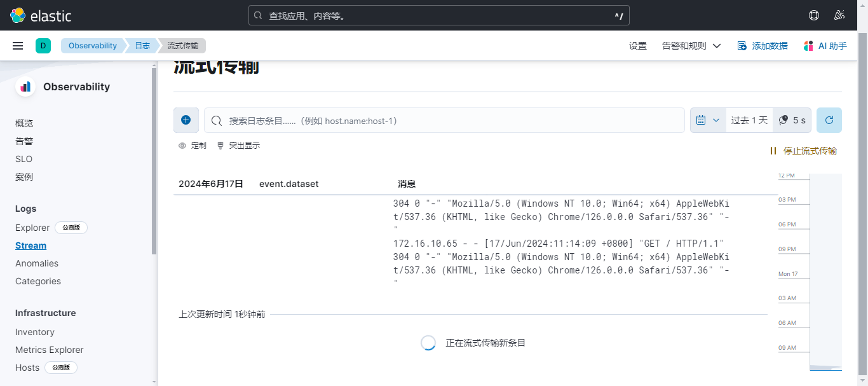Open 添加数据 link
Screen dimensions: 868x386
pos(763,46)
